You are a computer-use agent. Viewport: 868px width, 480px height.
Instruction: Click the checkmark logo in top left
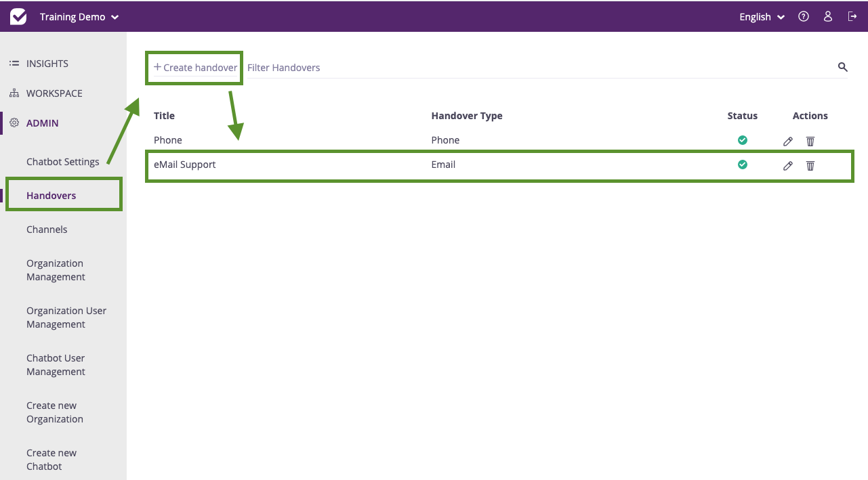[18, 16]
